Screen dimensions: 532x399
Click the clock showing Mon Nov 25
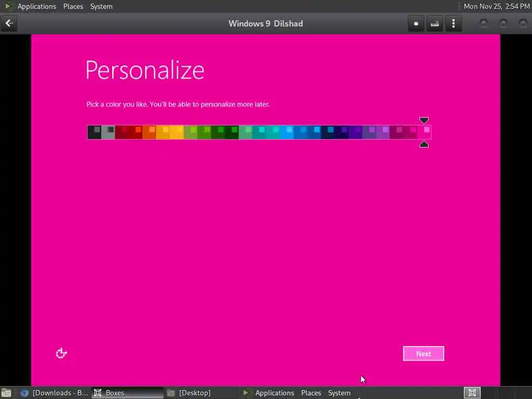496,6
